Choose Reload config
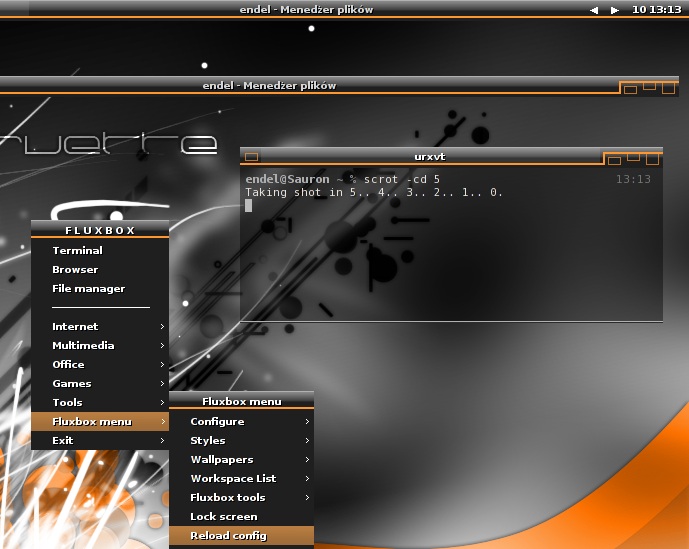The width and height of the screenshot is (689, 549). pos(241,535)
